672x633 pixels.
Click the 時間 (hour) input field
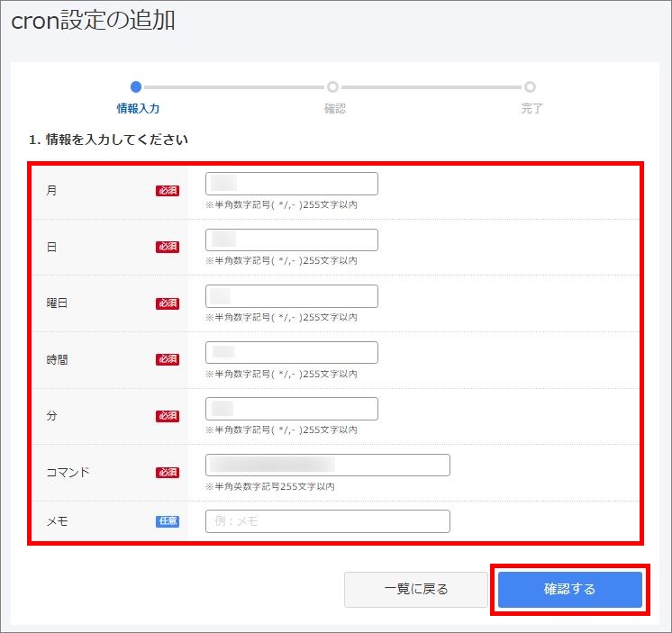(x=292, y=352)
